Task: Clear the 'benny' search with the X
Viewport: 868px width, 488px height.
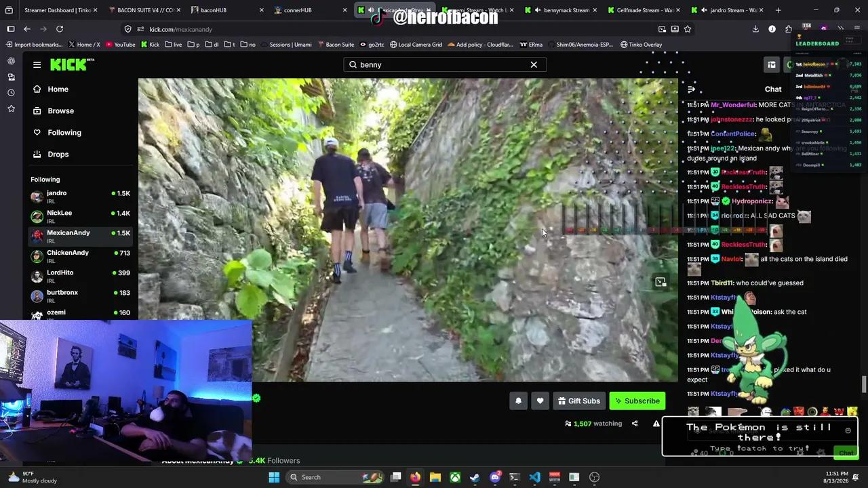Action: (x=534, y=64)
